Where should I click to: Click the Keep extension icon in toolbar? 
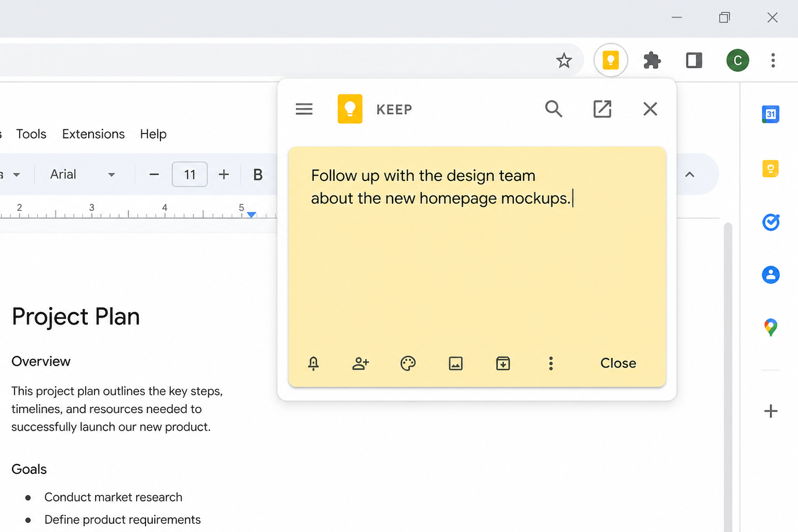coord(610,60)
